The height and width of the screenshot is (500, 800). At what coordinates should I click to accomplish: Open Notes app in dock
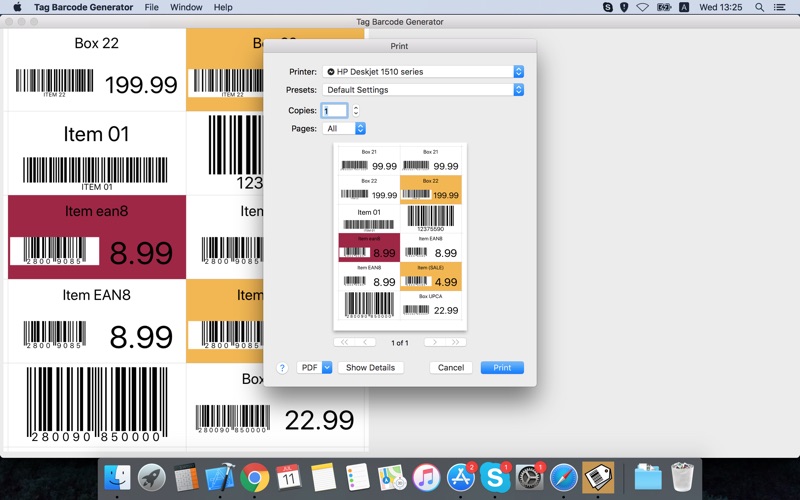(323, 478)
